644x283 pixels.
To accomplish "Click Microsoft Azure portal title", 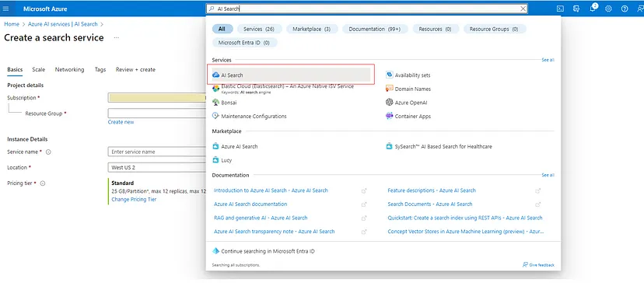I will (45, 9).
